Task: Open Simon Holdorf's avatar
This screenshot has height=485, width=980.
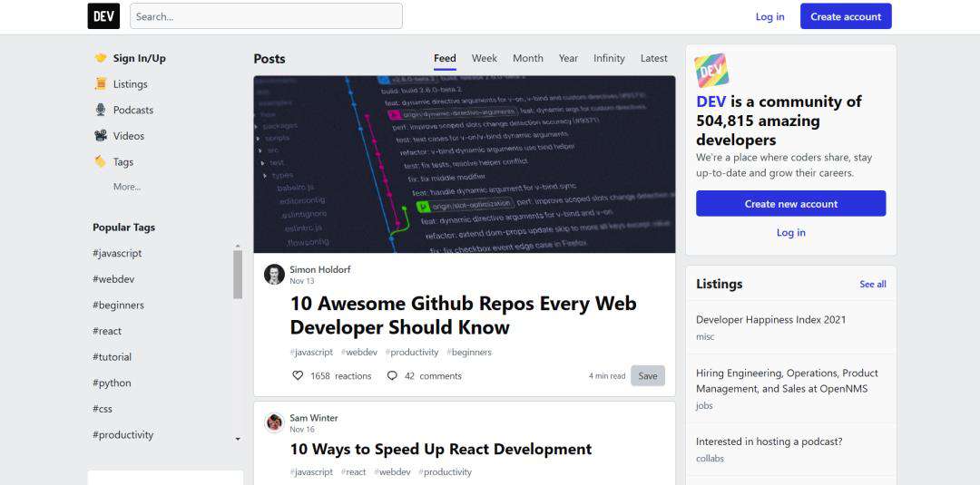Action: pos(274,274)
